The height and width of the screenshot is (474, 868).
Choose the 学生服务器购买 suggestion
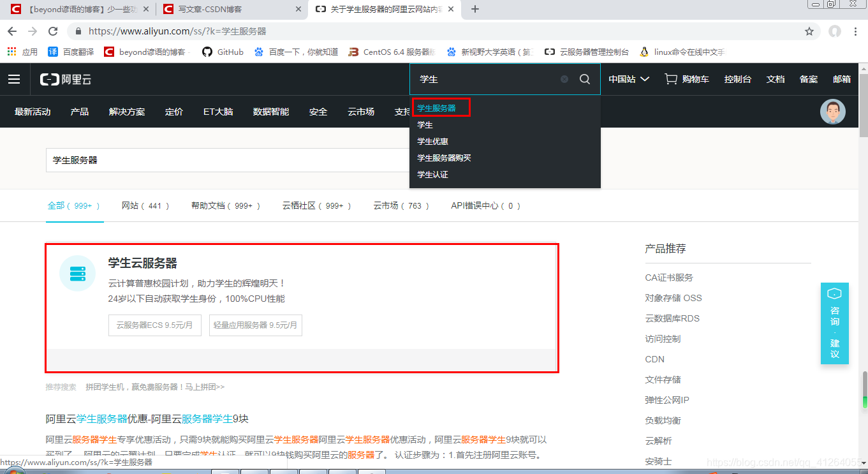444,158
